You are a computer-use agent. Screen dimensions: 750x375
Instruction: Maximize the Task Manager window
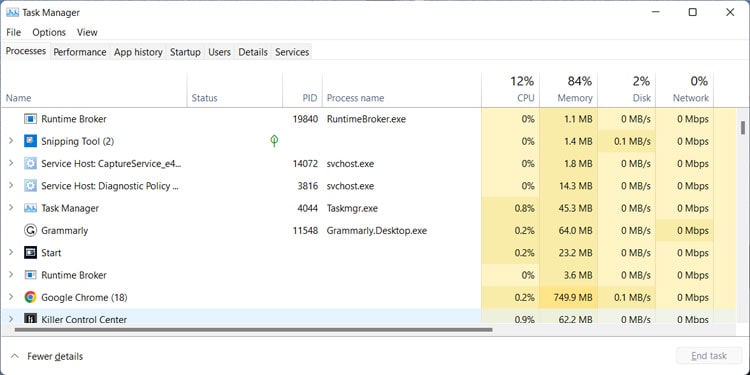pyautogui.click(x=692, y=12)
